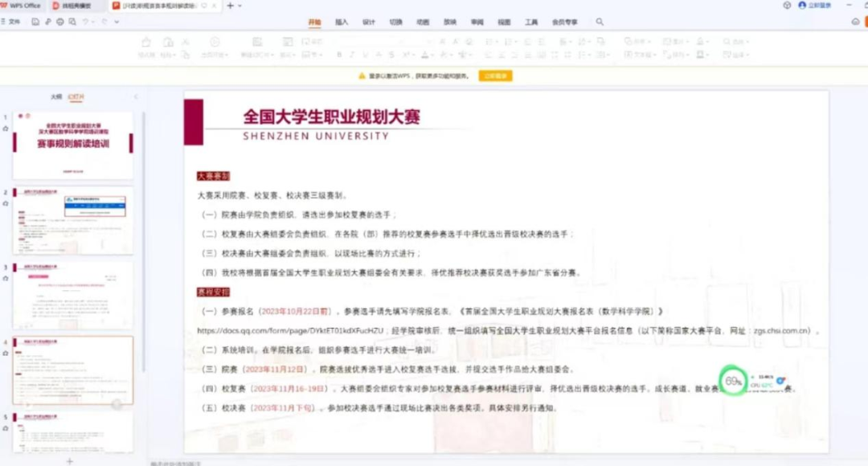Expand the quick access toolbar customize arrow
The image size is (868, 466).
coord(117,22)
